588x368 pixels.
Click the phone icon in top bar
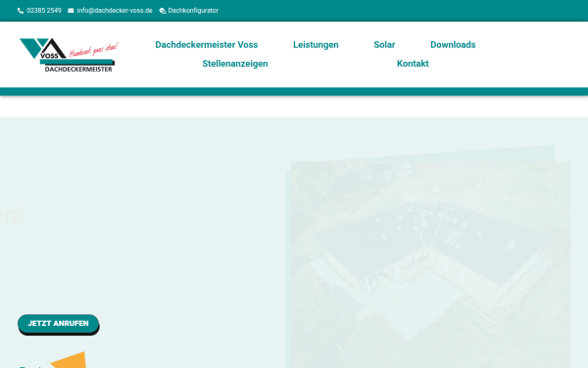coord(21,11)
